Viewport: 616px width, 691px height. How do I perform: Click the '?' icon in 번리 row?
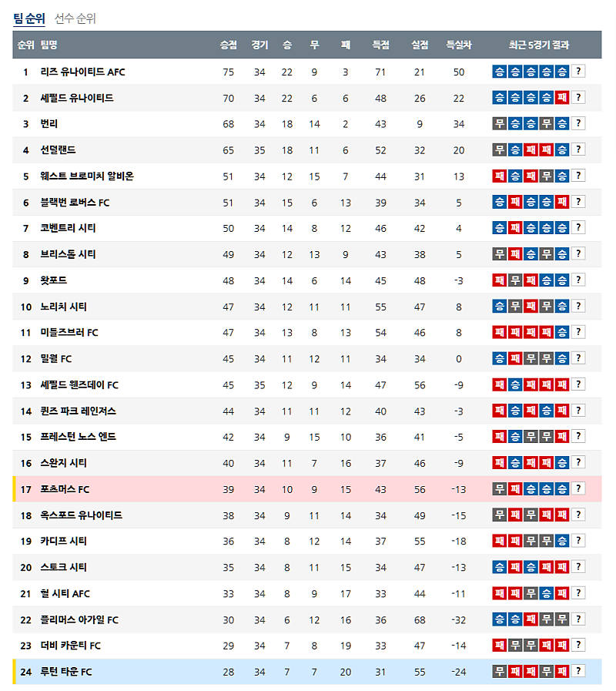578,123
